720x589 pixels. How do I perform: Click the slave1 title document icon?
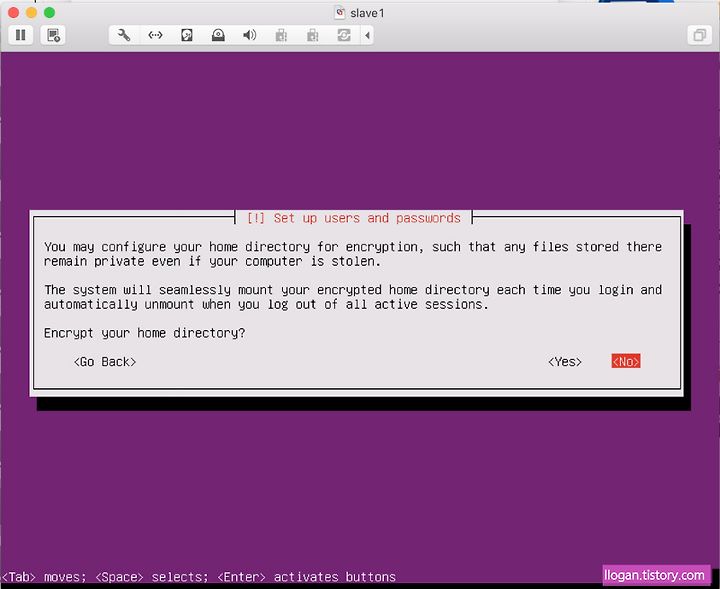tap(339, 13)
